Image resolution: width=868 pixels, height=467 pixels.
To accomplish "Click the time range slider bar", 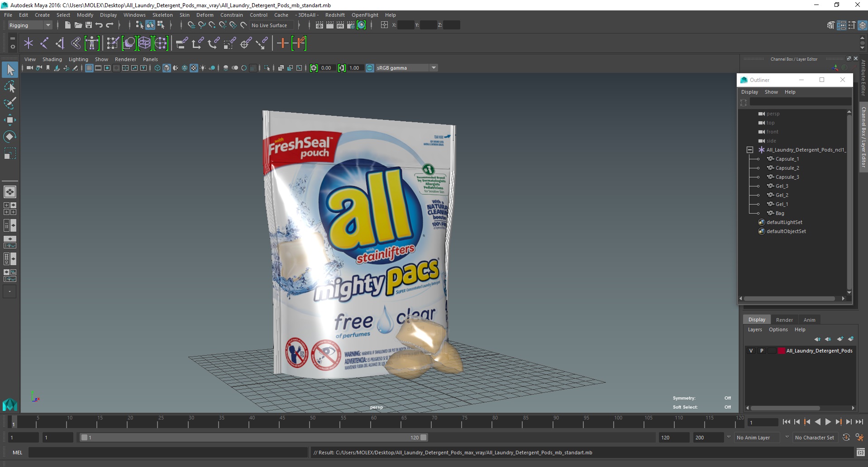I will pyautogui.click(x=253, y=438).
